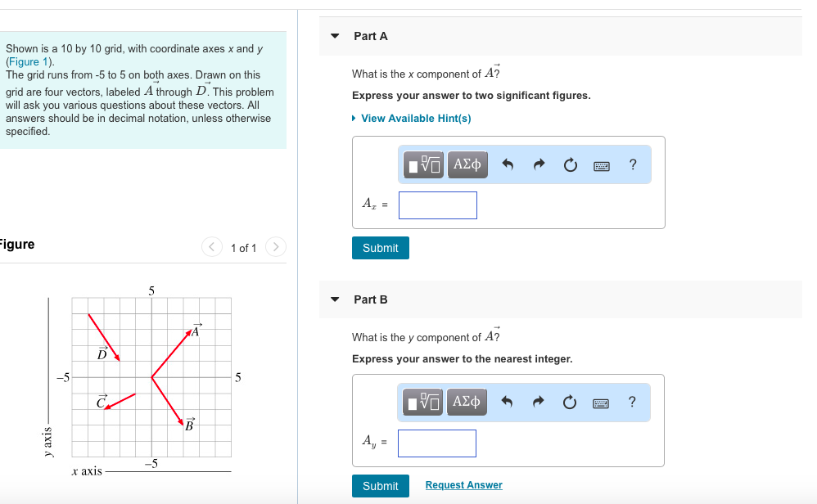Open the math template palette in Part B
Viewport: 817px width, 504px height.
[421, 402]
